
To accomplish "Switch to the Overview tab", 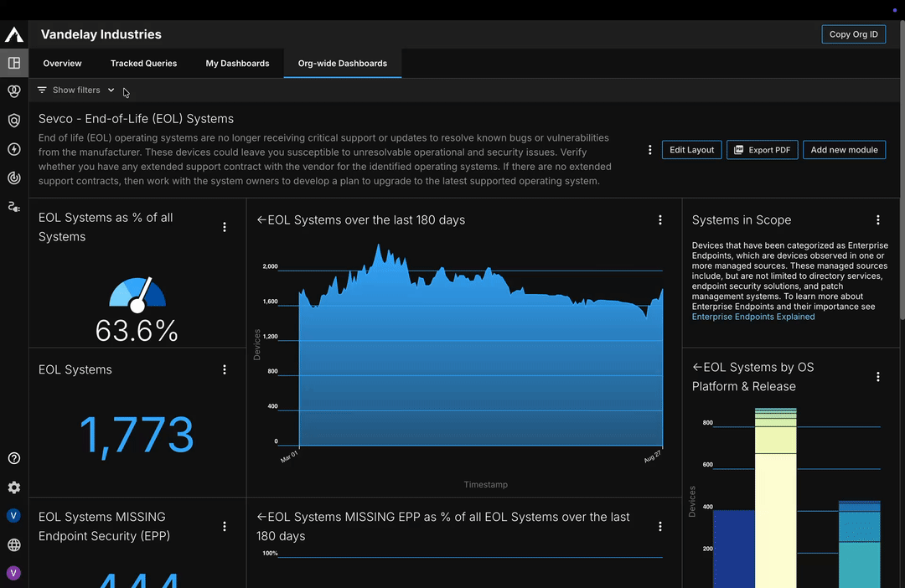I will pos(62,64).
